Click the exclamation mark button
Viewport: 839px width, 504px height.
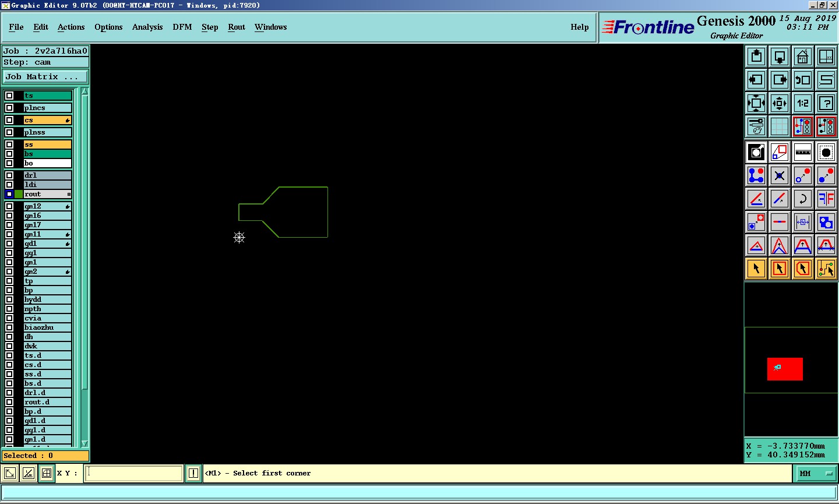click(x=193, y=474)
